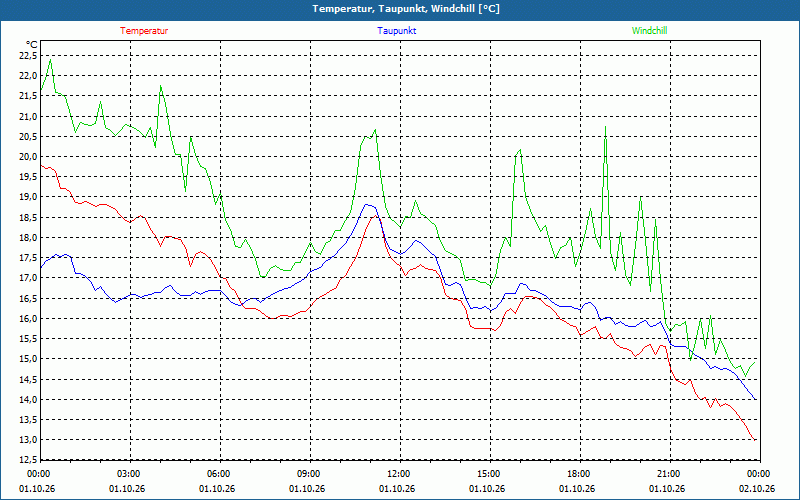Click the green Windchill legend label
Screen dimensions: 800x500
649,31
